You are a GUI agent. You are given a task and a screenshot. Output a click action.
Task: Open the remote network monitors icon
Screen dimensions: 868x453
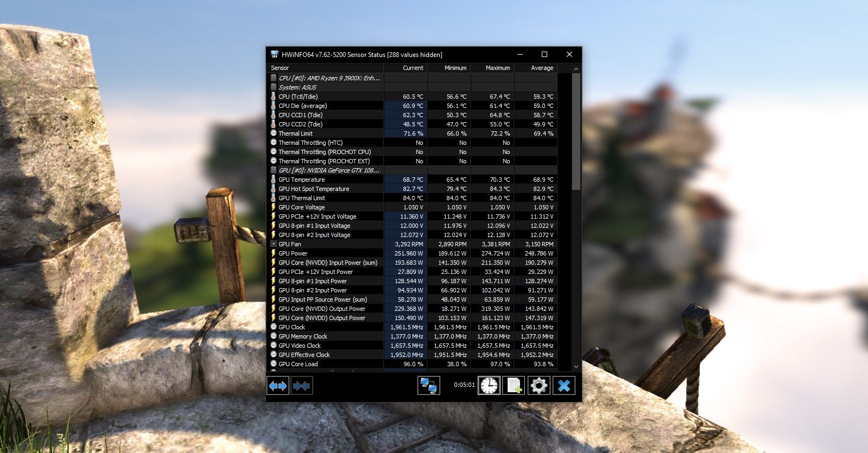click(428, 386)
